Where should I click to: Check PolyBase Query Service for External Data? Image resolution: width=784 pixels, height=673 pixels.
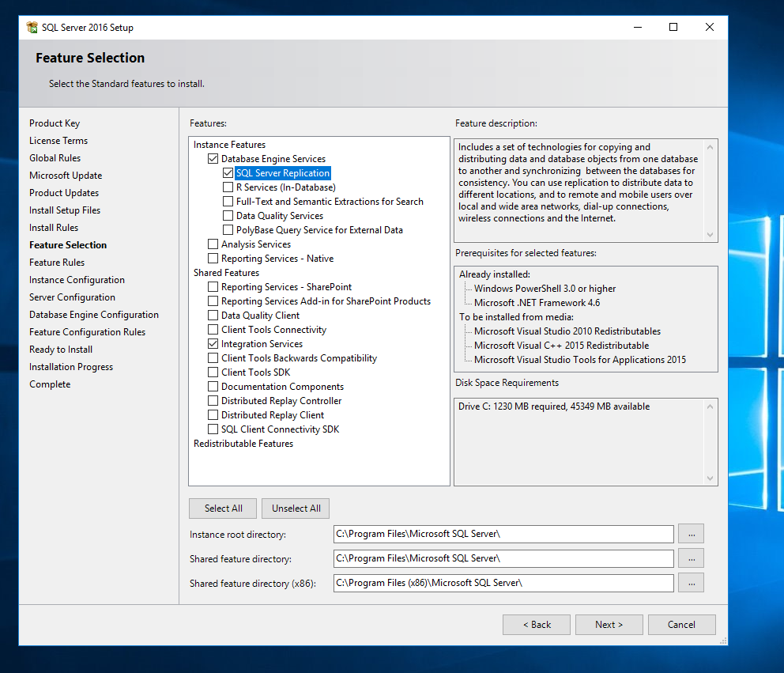pyautogui.click(x=228, y=229)
